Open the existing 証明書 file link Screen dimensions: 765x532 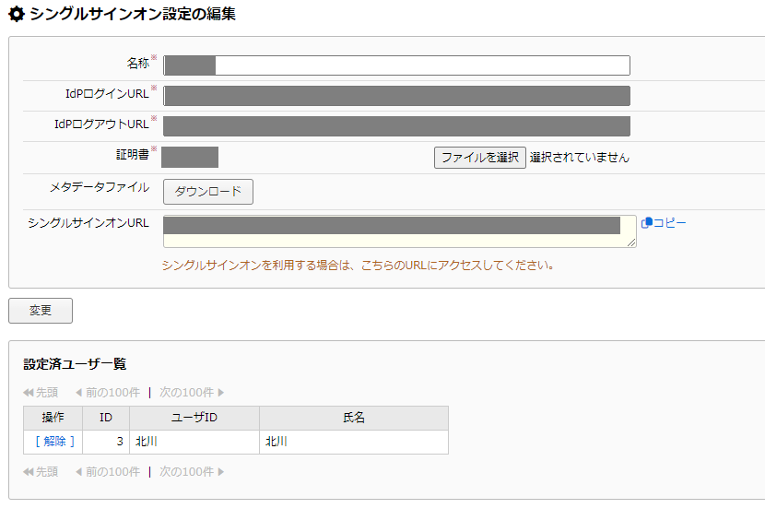click(x=190, y=157)
